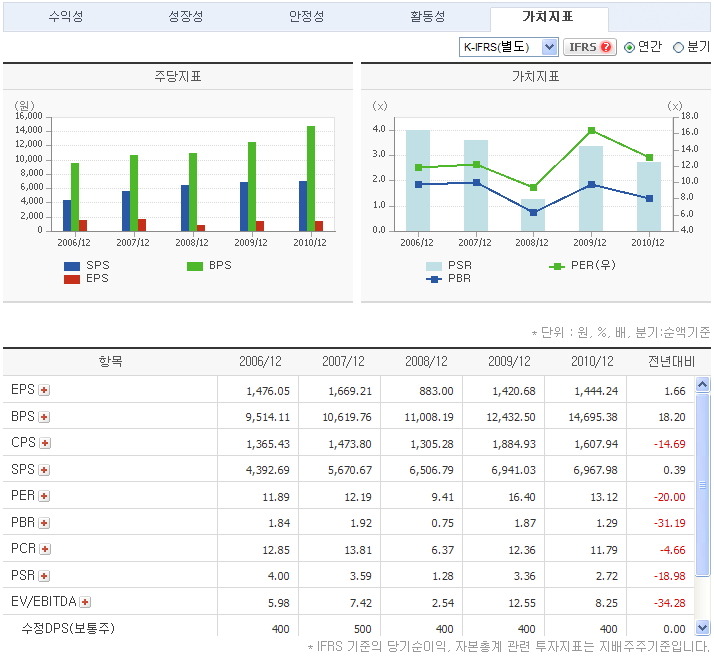Select the 분기 (quarterly) radio button
Screen dimensions: 714x656
coord(679,47)
